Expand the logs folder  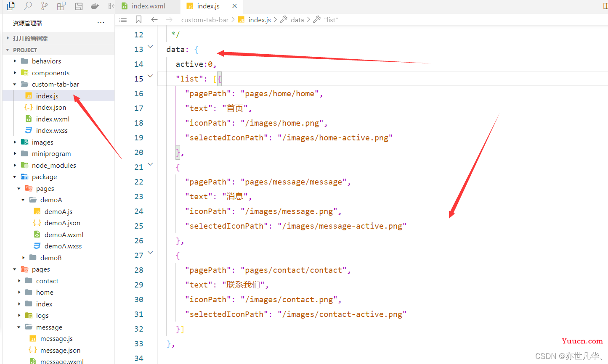click(x=58, y=315)
